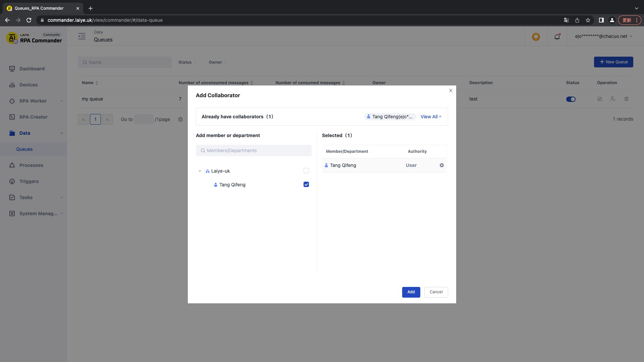Click the RPA Creator sidebar icon
Viewport: 644px width, 362px height.
[12, 117]
